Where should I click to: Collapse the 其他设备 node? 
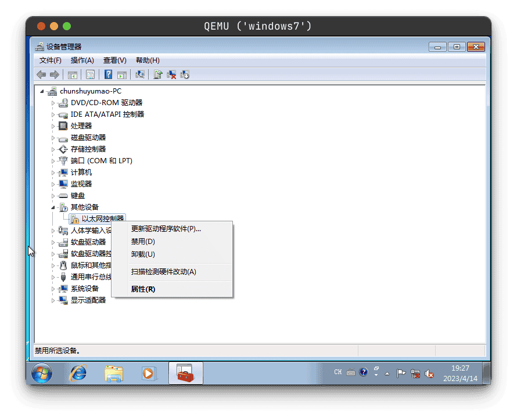(x=53, y=207)
